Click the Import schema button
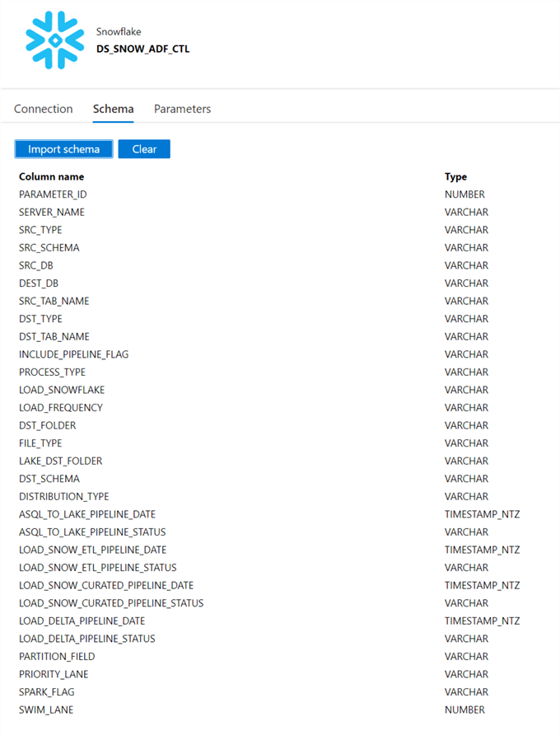Viewport: 560px width, 740px height. pyautogui.click(x=63, y=149)
